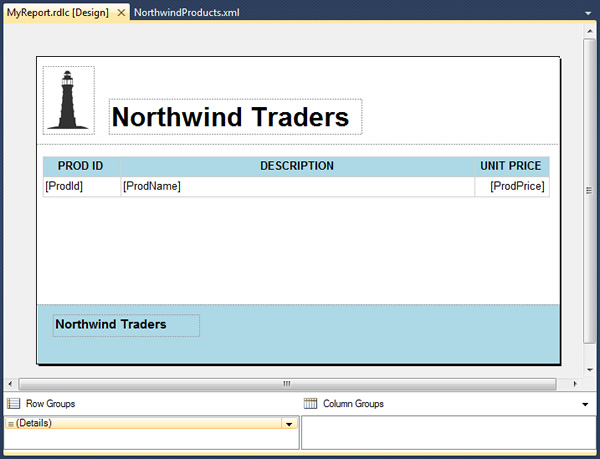Image resolution: width=600 pixels, height=459 pixels.
Task: Click the vertical scrollbar up arrow
Action: (x=589, y=31)
